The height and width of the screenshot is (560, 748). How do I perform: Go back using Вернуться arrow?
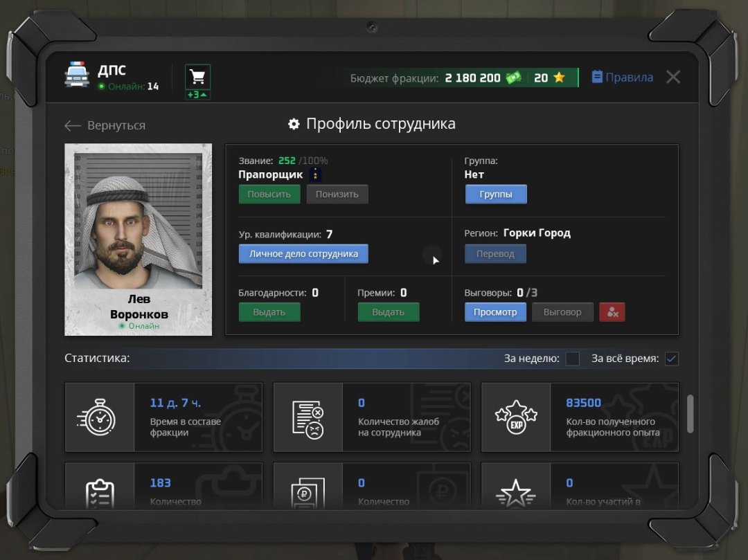105,125
